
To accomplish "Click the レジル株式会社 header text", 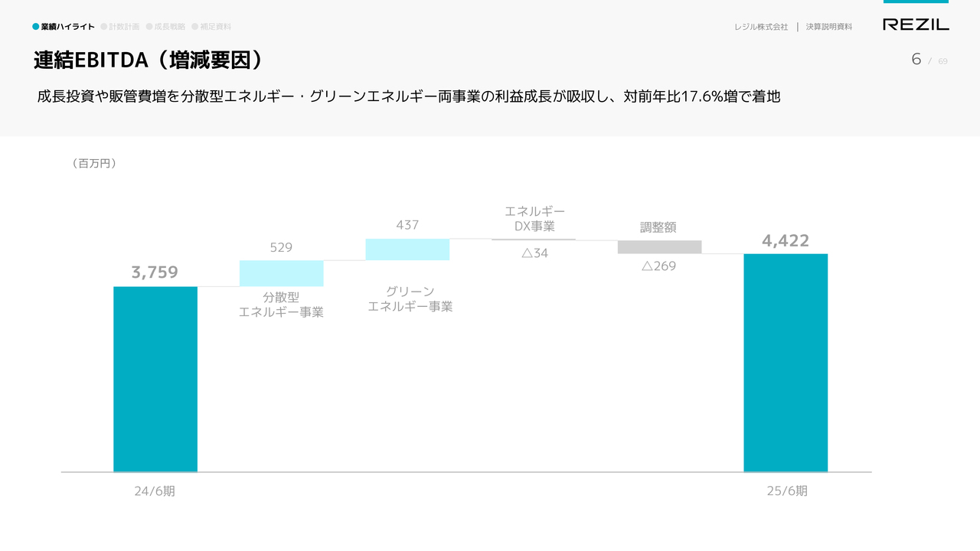I will click(x=760, y=27).
